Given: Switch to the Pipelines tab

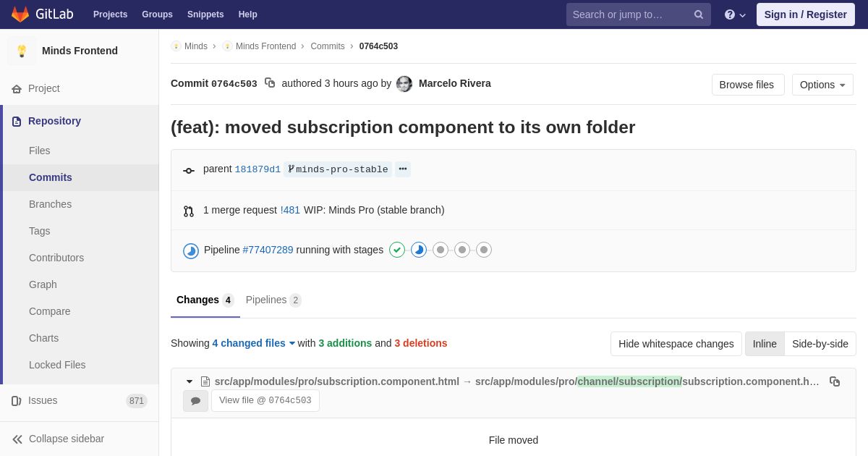Looking at the screenshot, I should (x=273, y=300).
